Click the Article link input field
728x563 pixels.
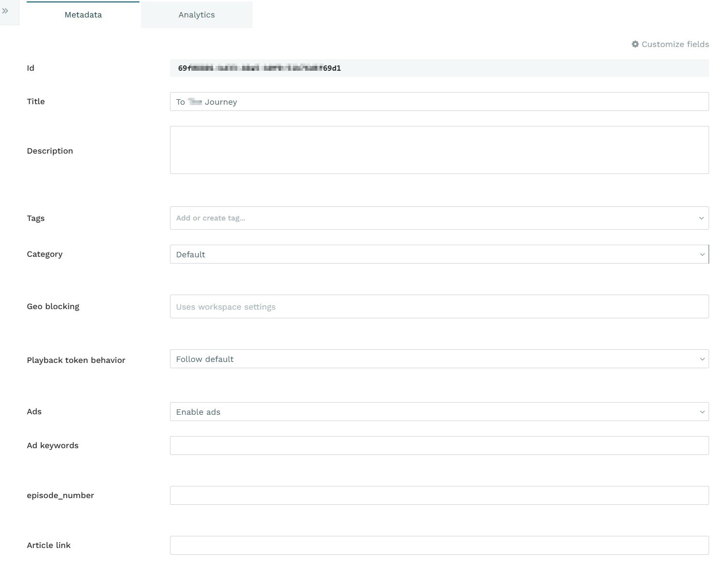pyautogui.click(x=439, y=545)
